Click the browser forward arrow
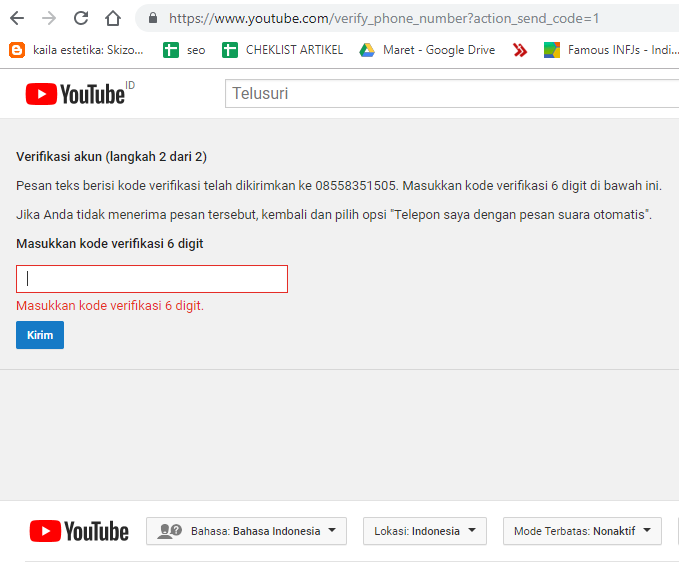679x566 pixels. pyautogui.click(x=49, y=18)
